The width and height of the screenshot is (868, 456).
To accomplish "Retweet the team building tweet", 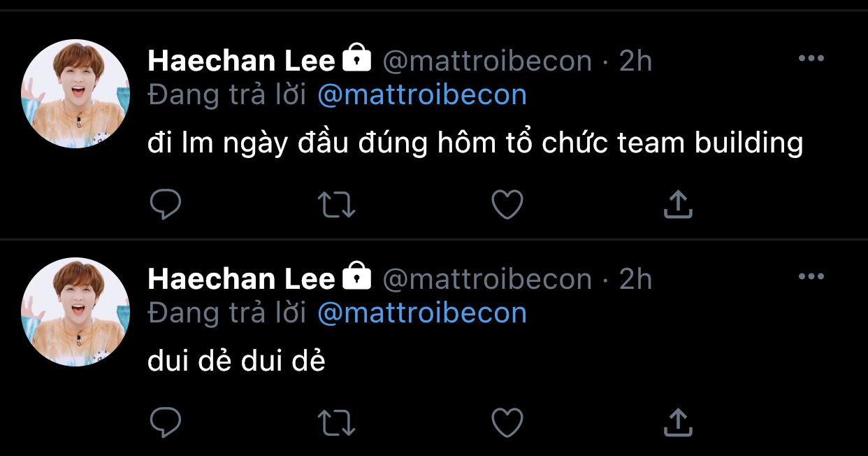I will click(336, 204).
